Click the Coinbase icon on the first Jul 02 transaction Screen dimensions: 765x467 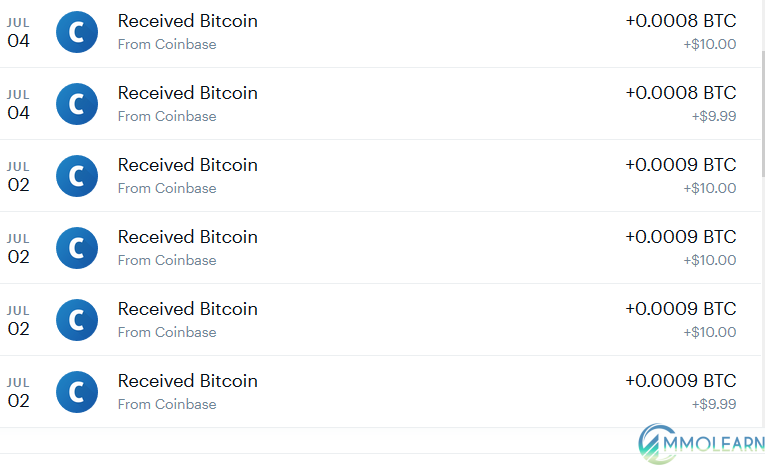[77, 176]
